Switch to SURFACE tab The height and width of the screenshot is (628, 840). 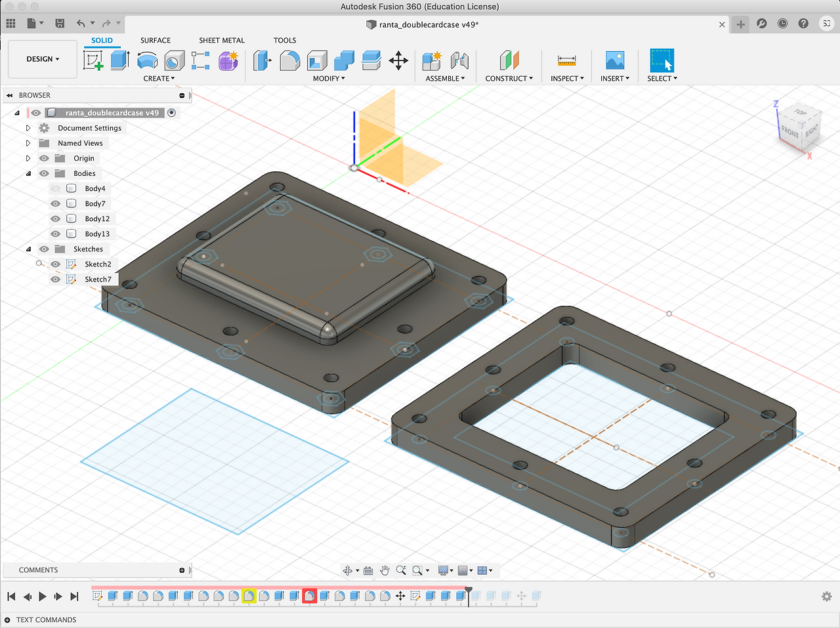(156, 40)
